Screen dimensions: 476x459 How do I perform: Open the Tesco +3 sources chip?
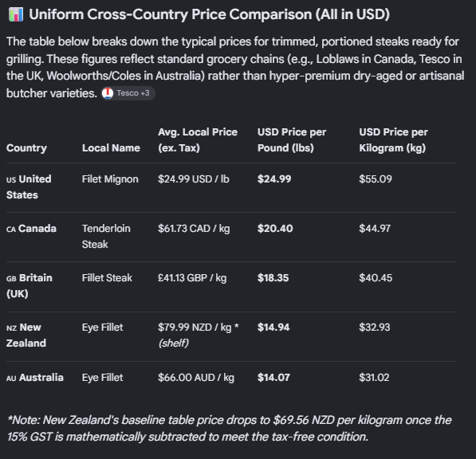click(x=128, y=93)
